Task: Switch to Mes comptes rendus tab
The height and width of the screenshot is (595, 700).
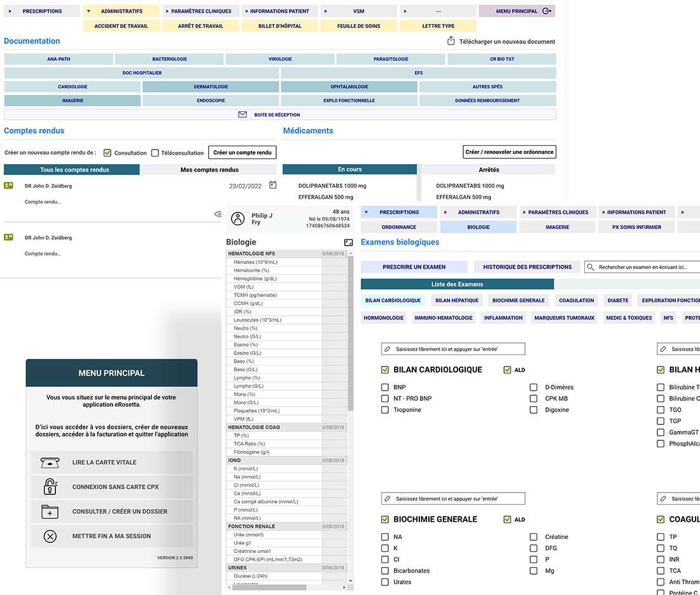Action: (x=209, y=170)
